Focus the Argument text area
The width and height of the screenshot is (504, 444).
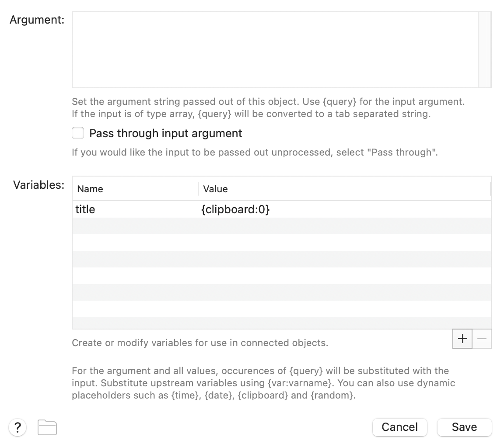point(275,50)
